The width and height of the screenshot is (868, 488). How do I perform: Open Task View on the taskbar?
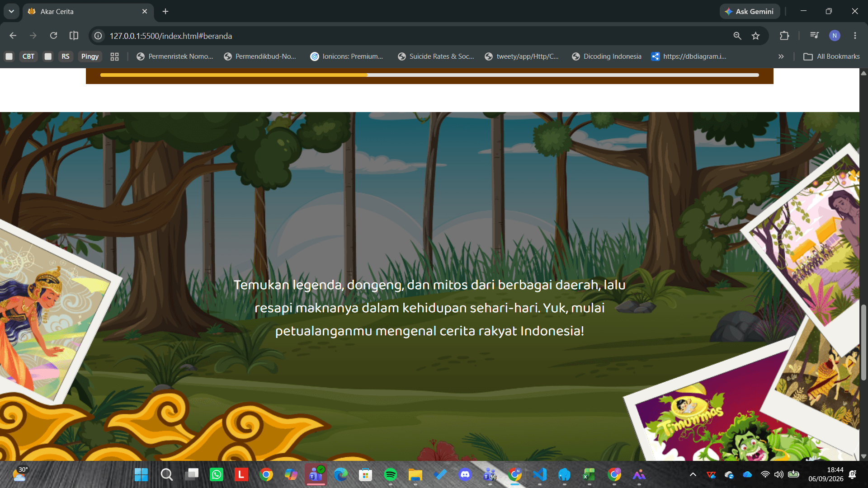[192, 474]
